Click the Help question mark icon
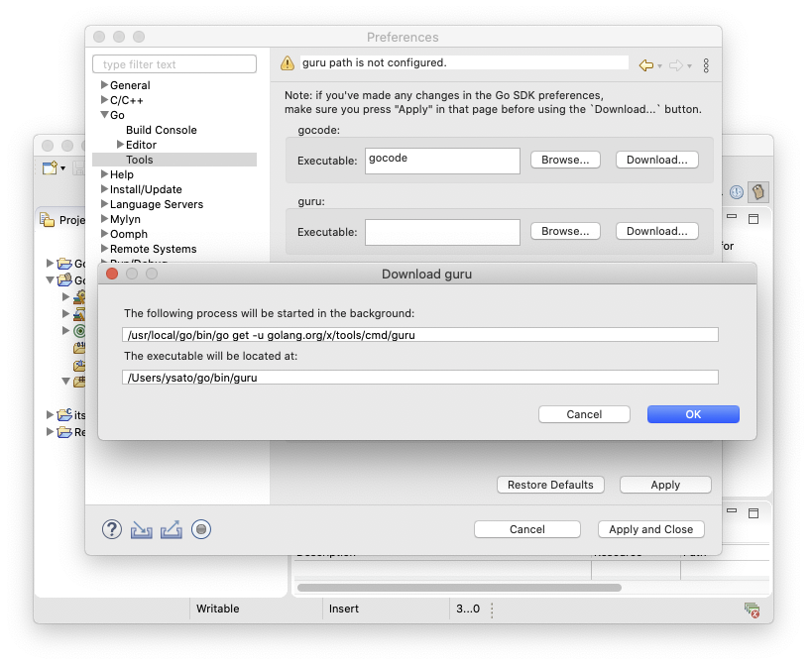This screenshot has height=665, width=812. click(x=112, y=529)
